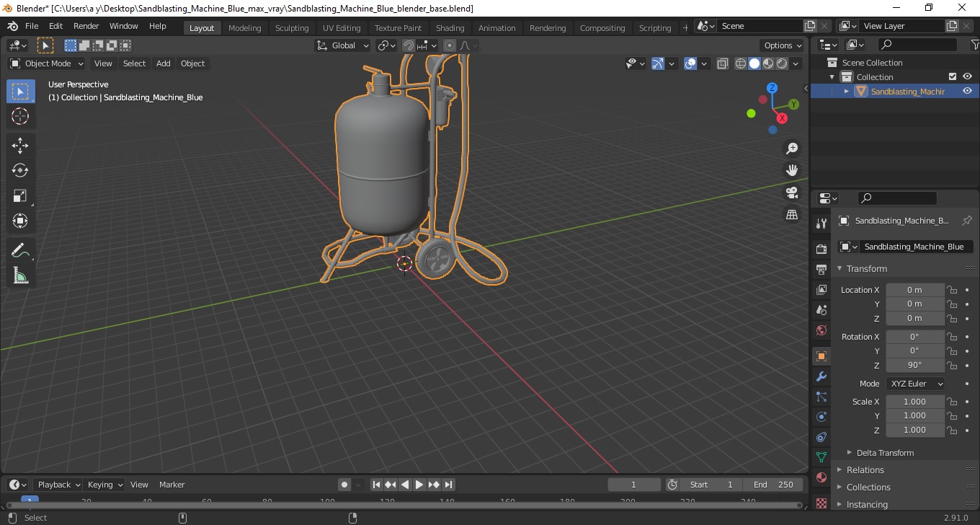Open the Add menu in viewport header

164,63
